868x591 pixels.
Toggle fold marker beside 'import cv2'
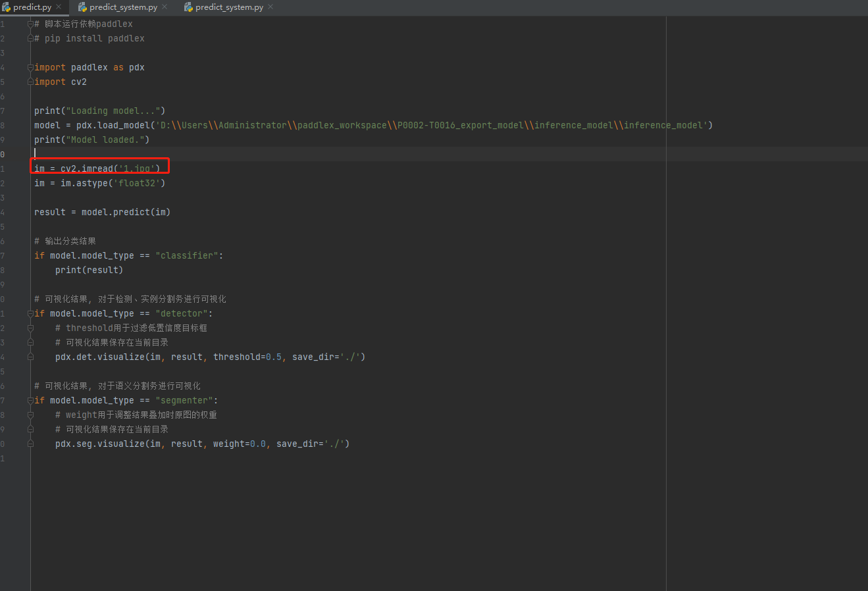tap(30, 82)
